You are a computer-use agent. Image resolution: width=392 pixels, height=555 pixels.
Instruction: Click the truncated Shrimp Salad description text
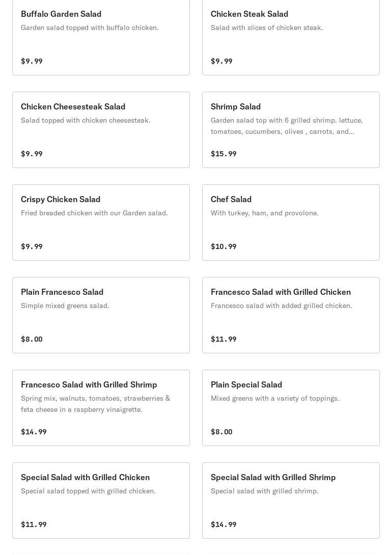click(287, 126)
